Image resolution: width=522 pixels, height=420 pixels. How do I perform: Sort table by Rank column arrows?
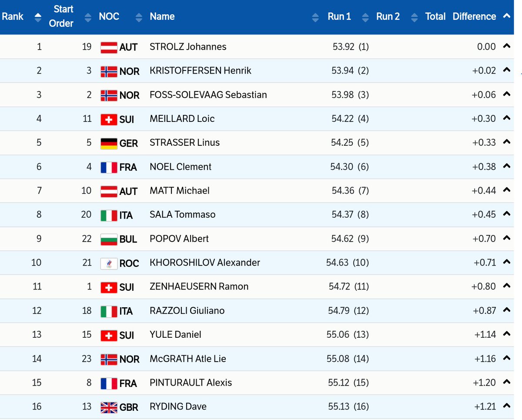[x=37, y=17]
